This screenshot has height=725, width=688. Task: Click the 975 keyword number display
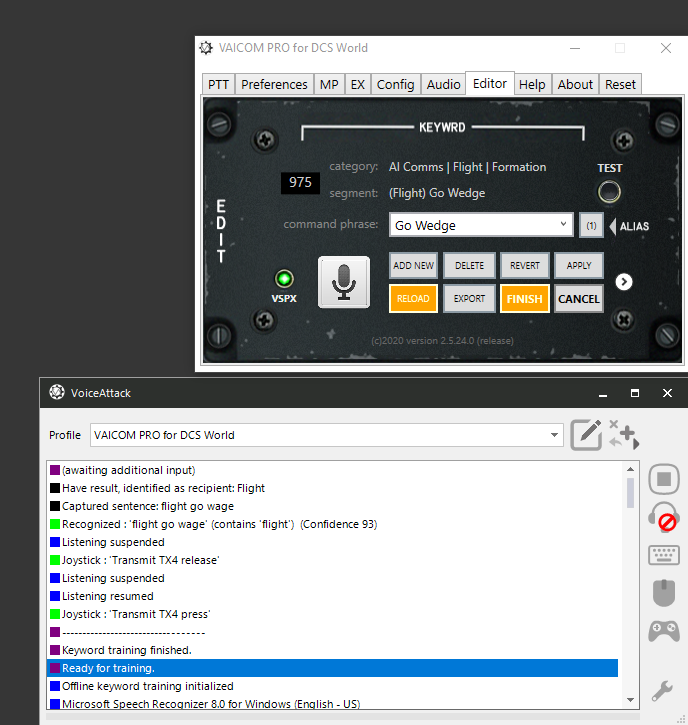point(300,182)
